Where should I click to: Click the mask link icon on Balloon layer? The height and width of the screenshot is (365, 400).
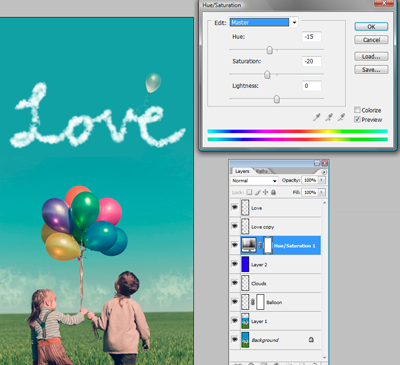253,302
